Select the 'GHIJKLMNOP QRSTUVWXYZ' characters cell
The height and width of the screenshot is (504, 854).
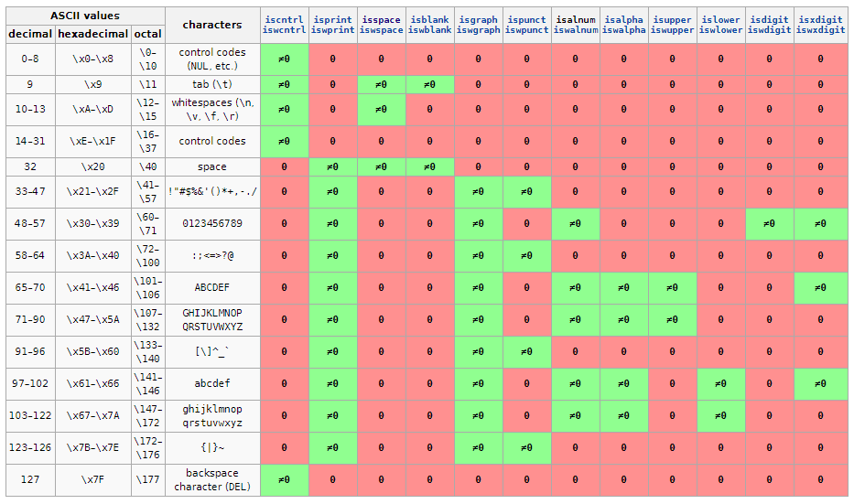212,320
